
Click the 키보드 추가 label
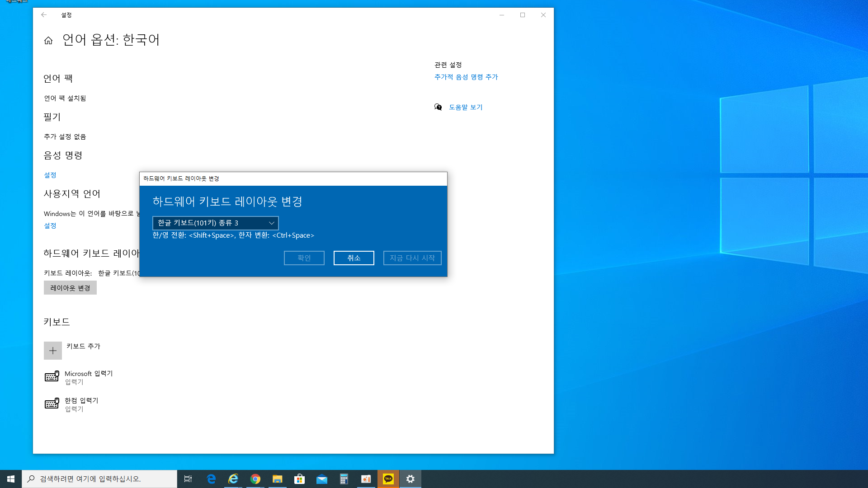84,346
